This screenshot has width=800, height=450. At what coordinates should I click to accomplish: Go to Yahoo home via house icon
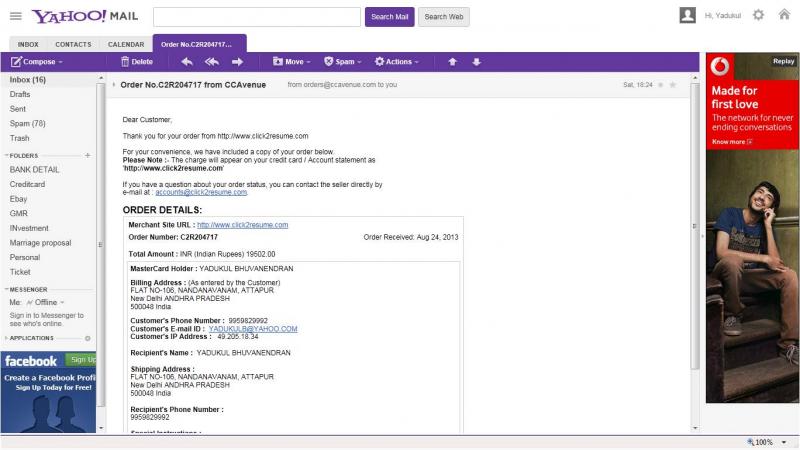coord(784,14)
